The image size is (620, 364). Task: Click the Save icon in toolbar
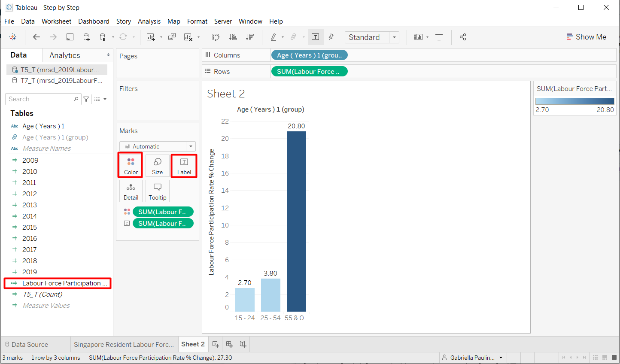click(x=70, y=37)
